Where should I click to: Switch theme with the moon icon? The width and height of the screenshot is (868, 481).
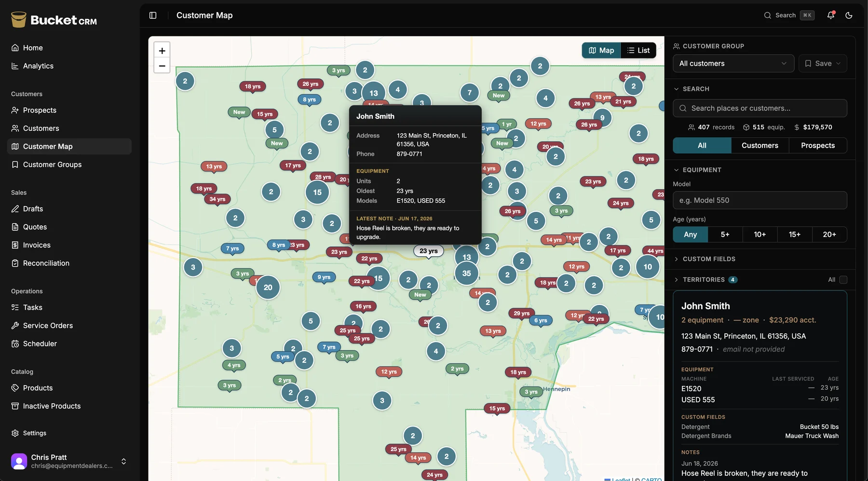pyautogui.click(x=849, y=15)
